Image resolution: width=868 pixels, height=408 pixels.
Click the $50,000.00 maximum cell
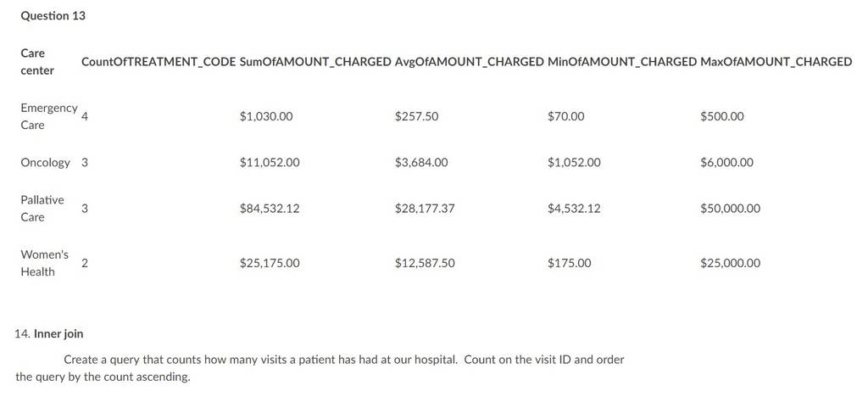tap(730, 208)
